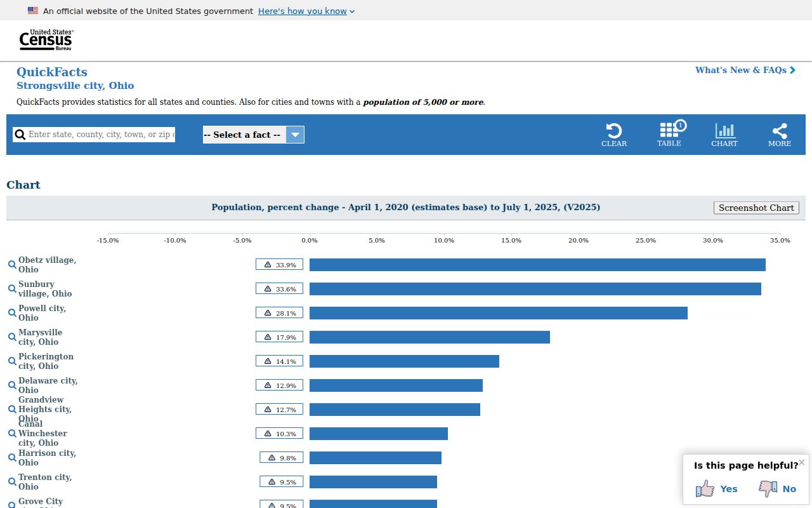Click the 14.1% value box

280,361
